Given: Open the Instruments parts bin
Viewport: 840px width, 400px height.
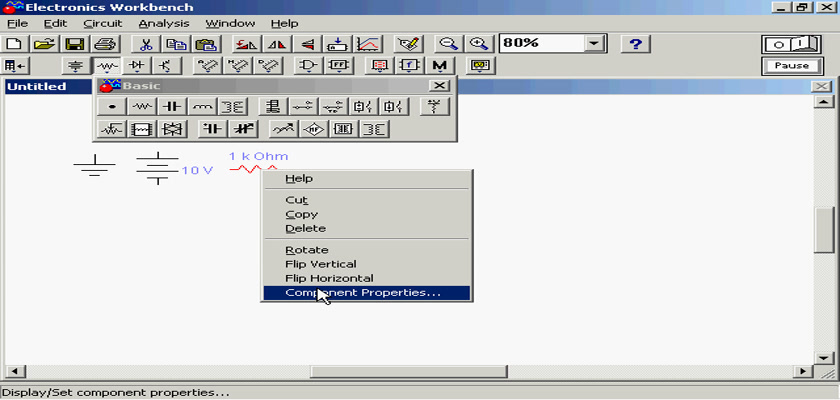Looking at the screenshot, I should pos(481,66).
